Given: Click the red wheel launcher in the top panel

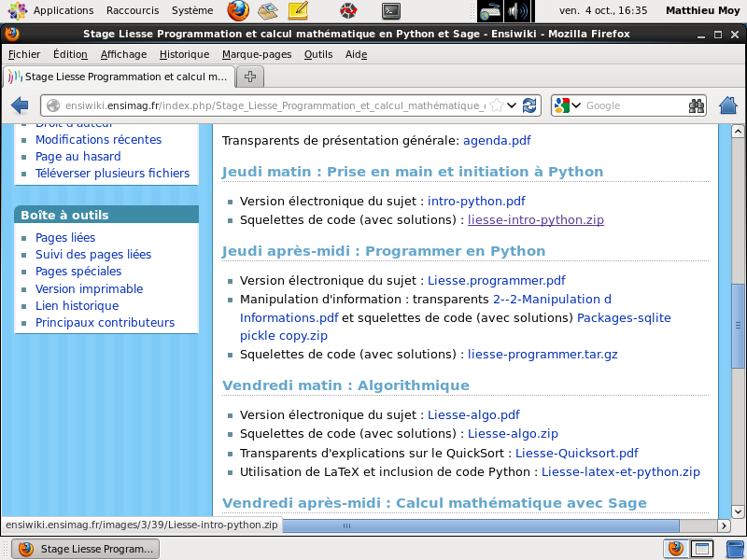Looking at the screenshot, I should coord(348,10).
